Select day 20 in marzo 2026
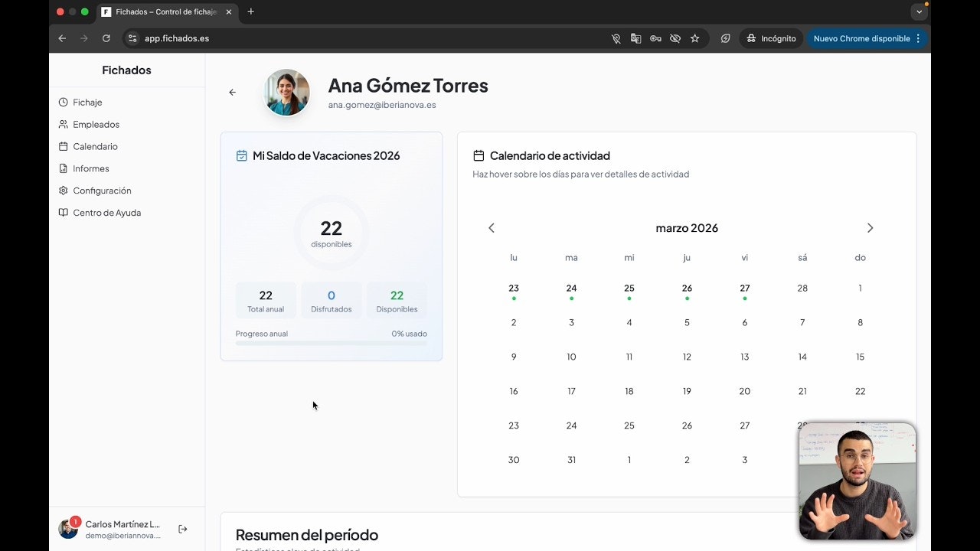The width and height of the screenshot is (980, 551). [745, 392]
